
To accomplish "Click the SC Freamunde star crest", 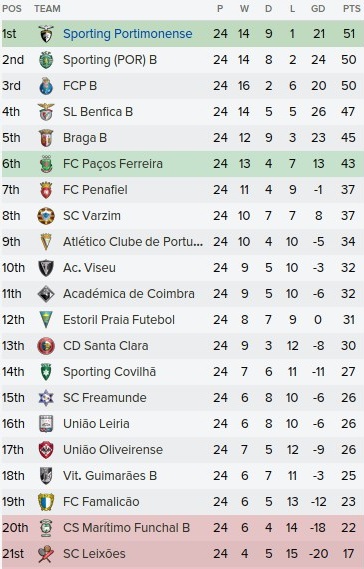I will [x=46, y=398].
